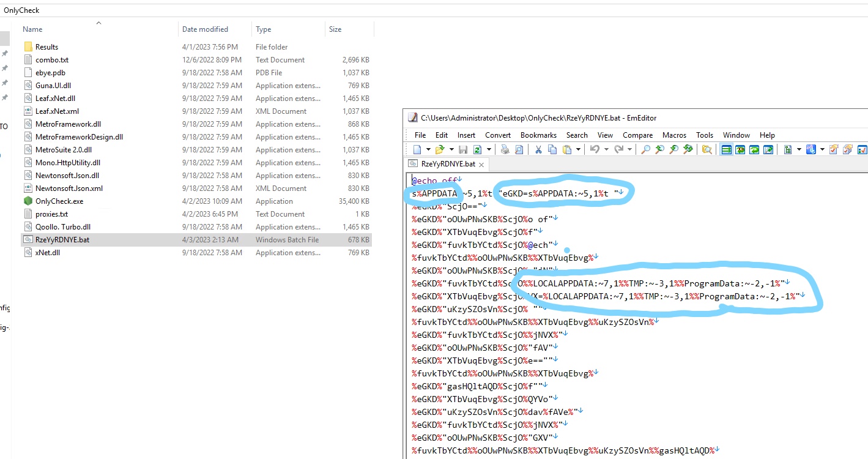Click the Find in Files icon
The image size is (868, 459).
[707, 149]
